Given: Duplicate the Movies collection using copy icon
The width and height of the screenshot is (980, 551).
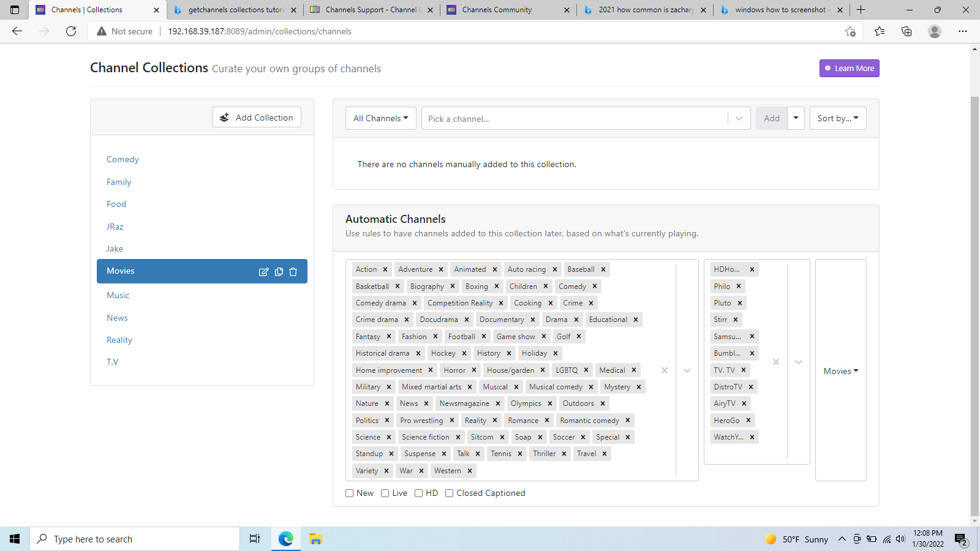Looking at the screenshot, I should click(279, 272).
